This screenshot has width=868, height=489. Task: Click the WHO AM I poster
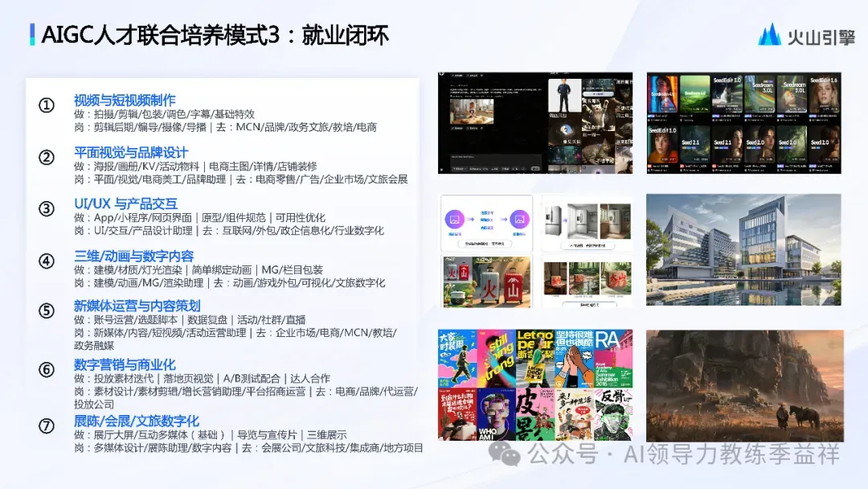point(496,414)
